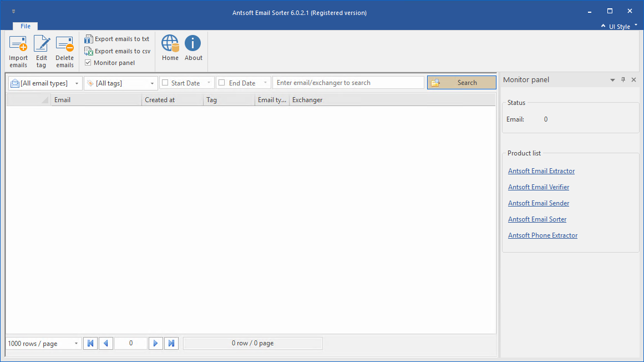Open the Antsoft Email Extractor link

(x=541, y=171)
